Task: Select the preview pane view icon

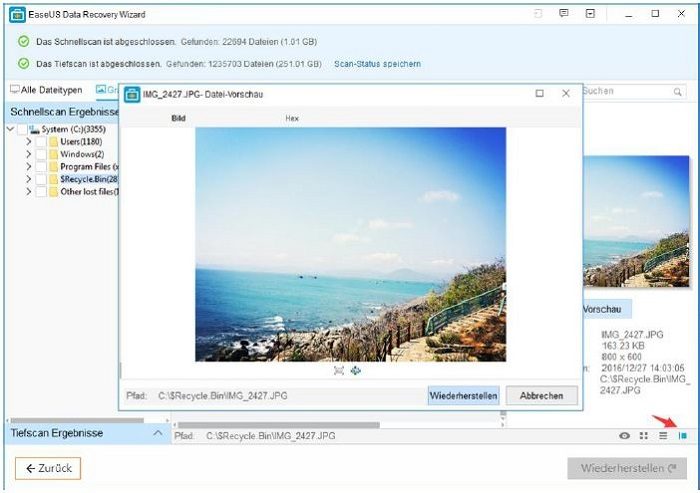Action: (684, 436)
